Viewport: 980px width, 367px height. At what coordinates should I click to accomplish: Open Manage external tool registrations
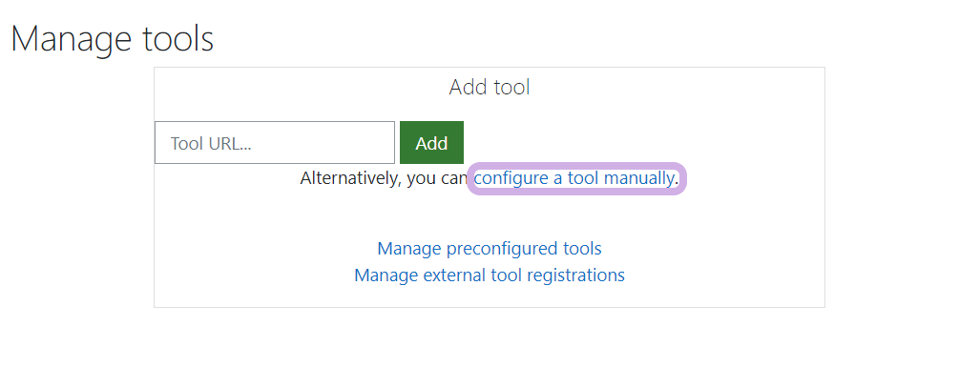tap(490, 275)
